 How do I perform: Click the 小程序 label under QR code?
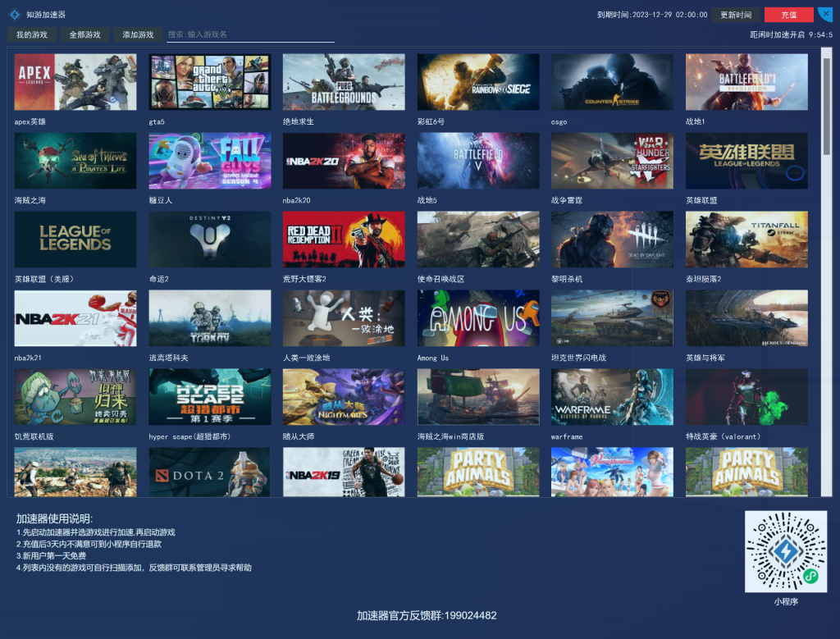click(786, 601)
